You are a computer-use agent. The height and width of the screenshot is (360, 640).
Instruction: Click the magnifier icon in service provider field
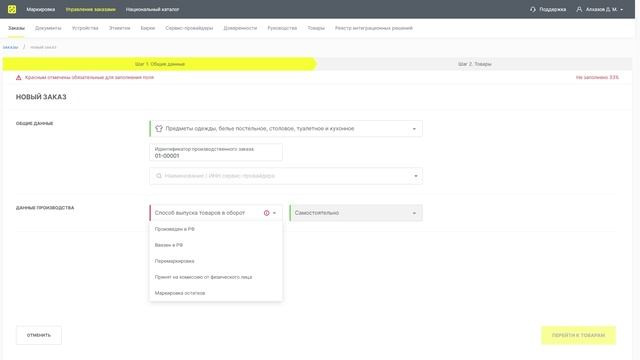[159, 176]
